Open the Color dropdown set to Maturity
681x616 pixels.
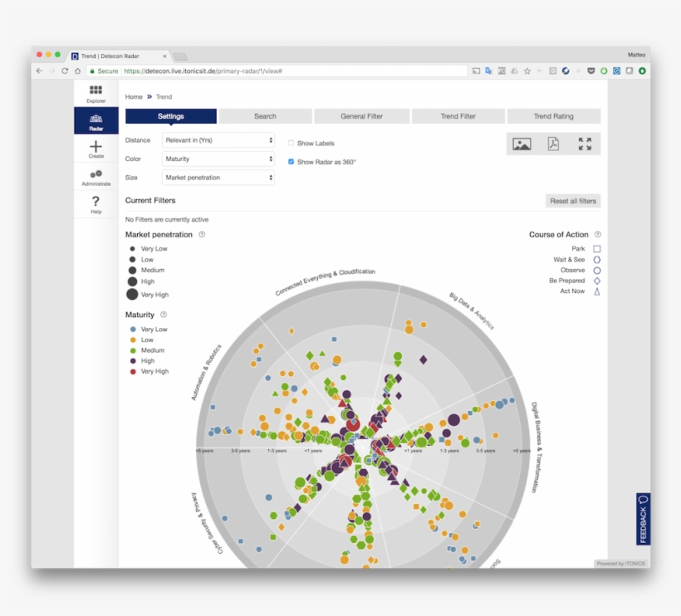(x=218, y=159)
